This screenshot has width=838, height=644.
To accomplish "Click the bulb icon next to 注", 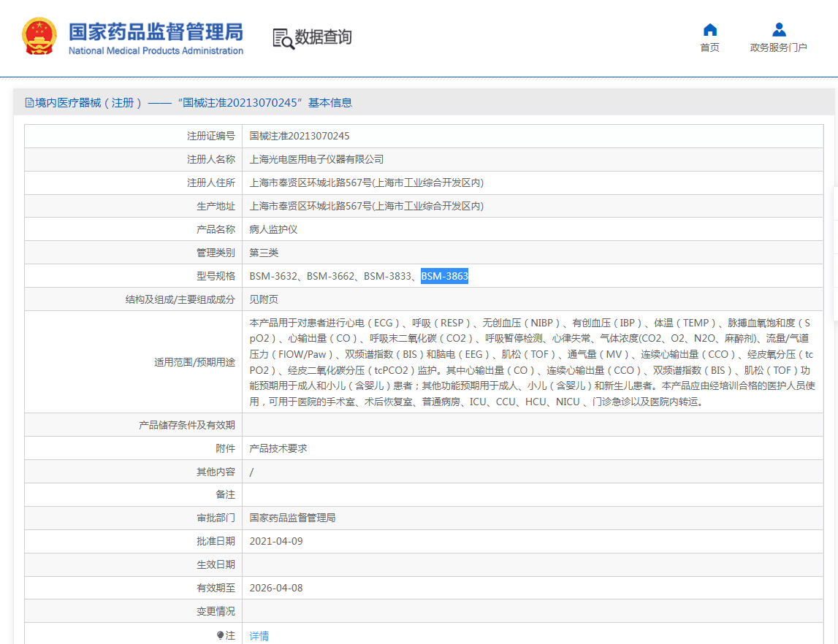I will [x=220, y=635].
